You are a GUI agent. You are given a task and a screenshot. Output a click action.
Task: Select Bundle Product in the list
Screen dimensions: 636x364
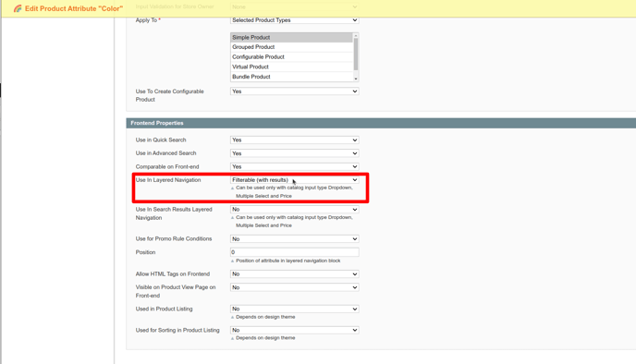[x=291, y=77]
